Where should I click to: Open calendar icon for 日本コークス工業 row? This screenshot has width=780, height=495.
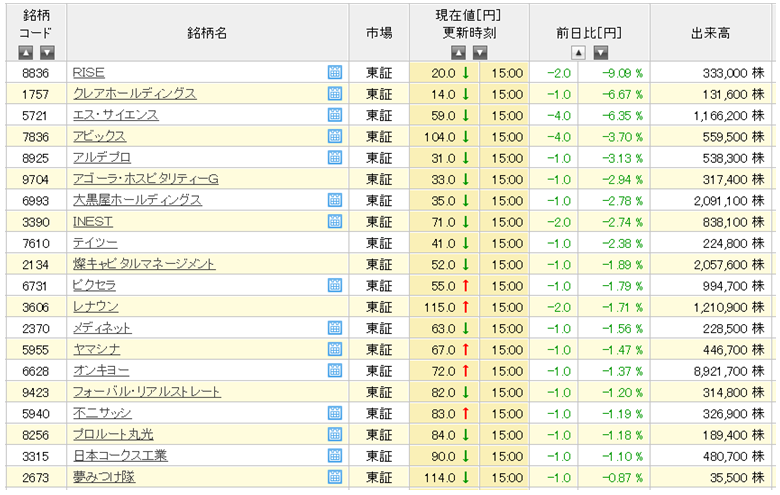[x=335, y=455]
